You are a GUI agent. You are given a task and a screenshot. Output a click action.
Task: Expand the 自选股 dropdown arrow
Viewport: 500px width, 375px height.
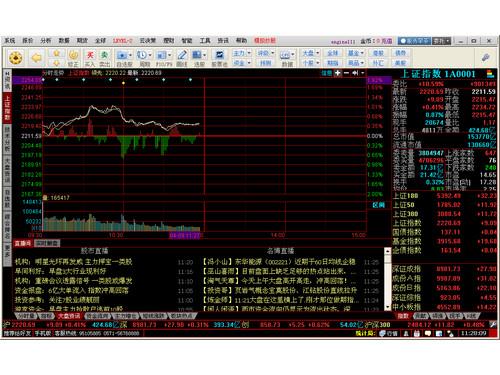point(130,55)
